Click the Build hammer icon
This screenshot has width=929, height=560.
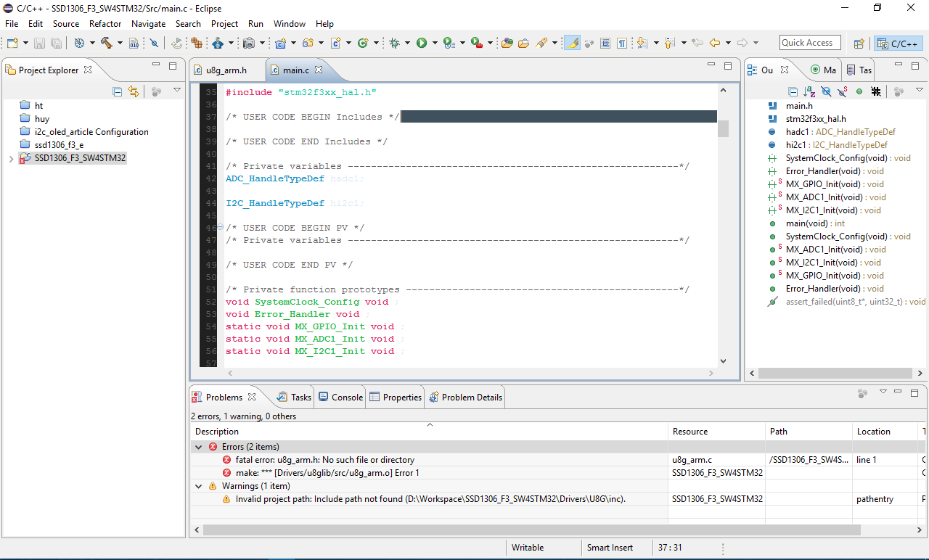point(106,44)
